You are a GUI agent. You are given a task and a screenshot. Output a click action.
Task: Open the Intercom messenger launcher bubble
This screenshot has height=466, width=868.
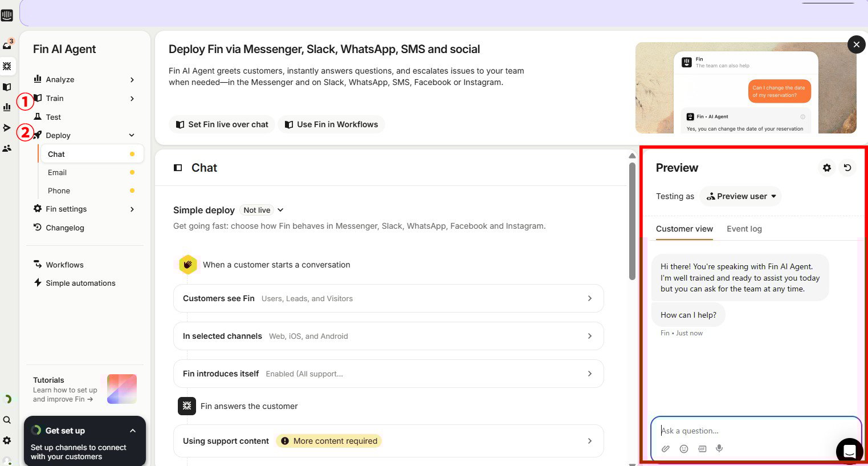tap(849, 451)
